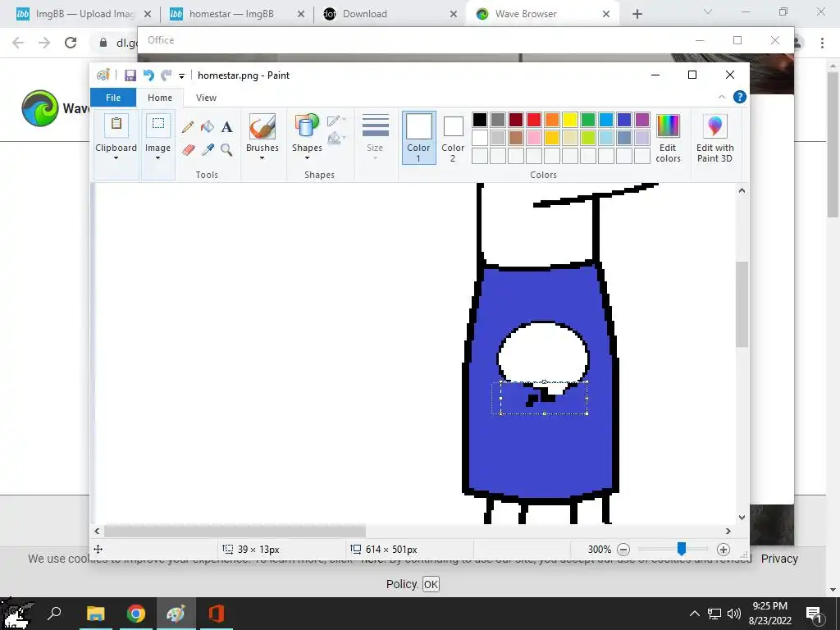
Task: Switch to the View ribbon tab
Action: tap(206, 98)
